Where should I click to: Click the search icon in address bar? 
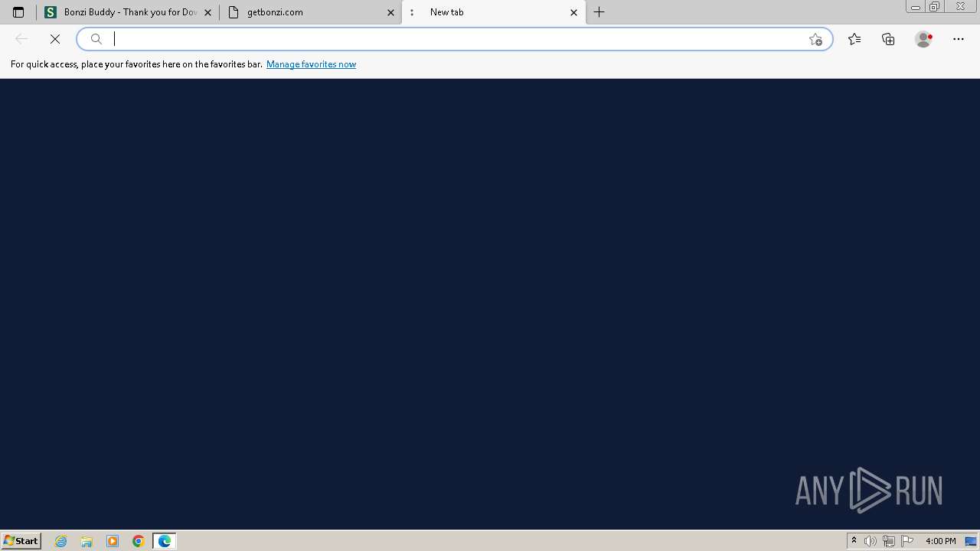pos(96,39)
